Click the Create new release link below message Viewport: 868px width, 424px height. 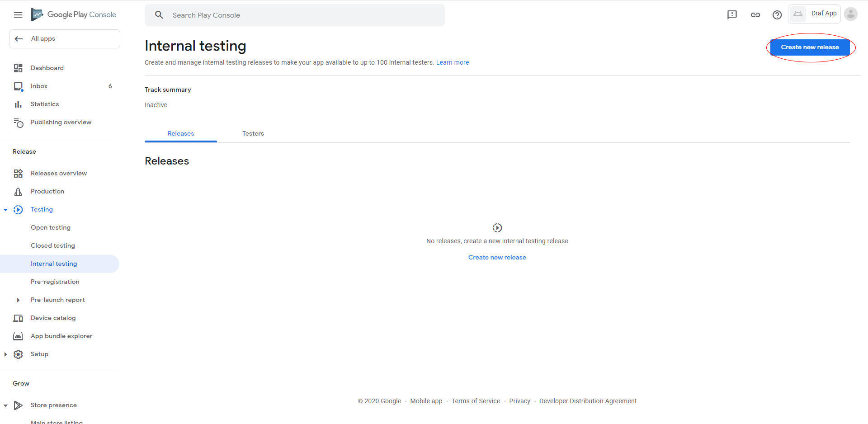coord(497,258)
